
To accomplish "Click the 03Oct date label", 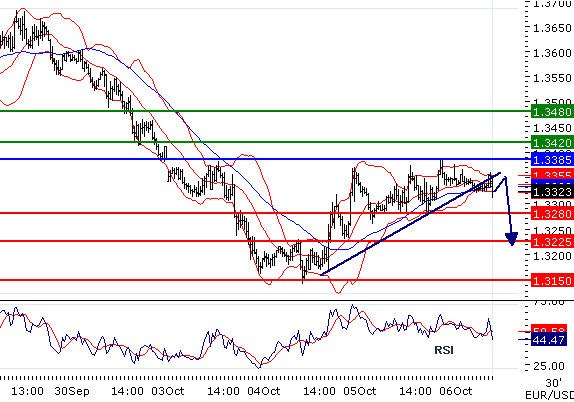I will click(x=168, y=391).
